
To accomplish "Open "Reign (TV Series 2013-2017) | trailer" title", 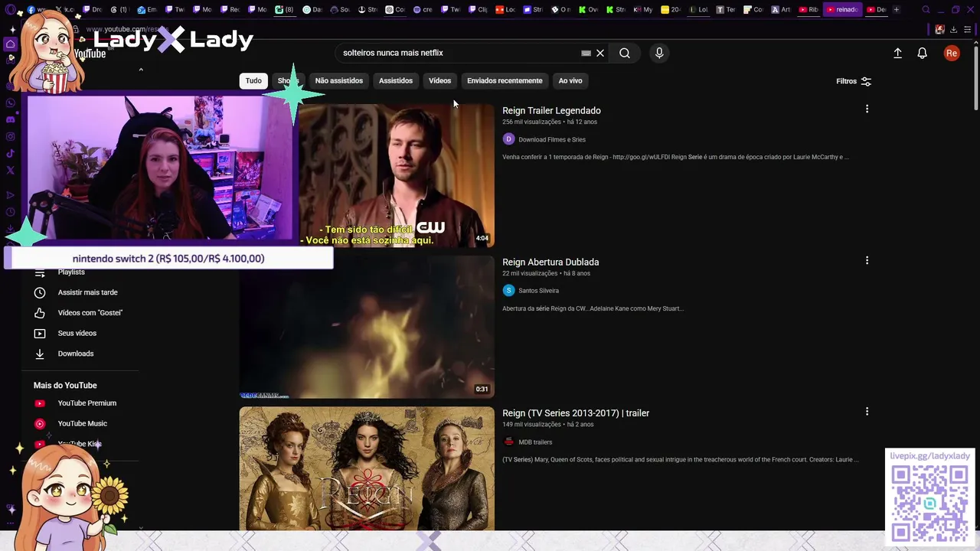I will coord(576,413).
